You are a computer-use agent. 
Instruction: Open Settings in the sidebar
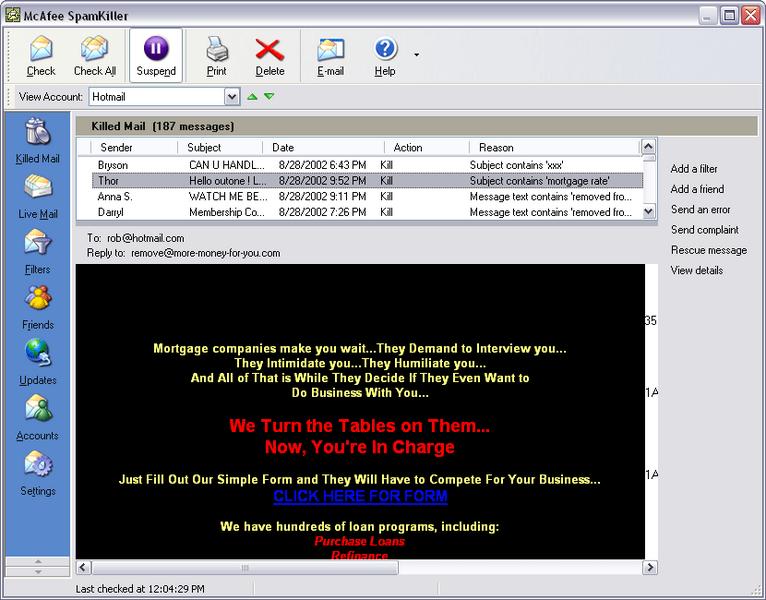(38, 473)
